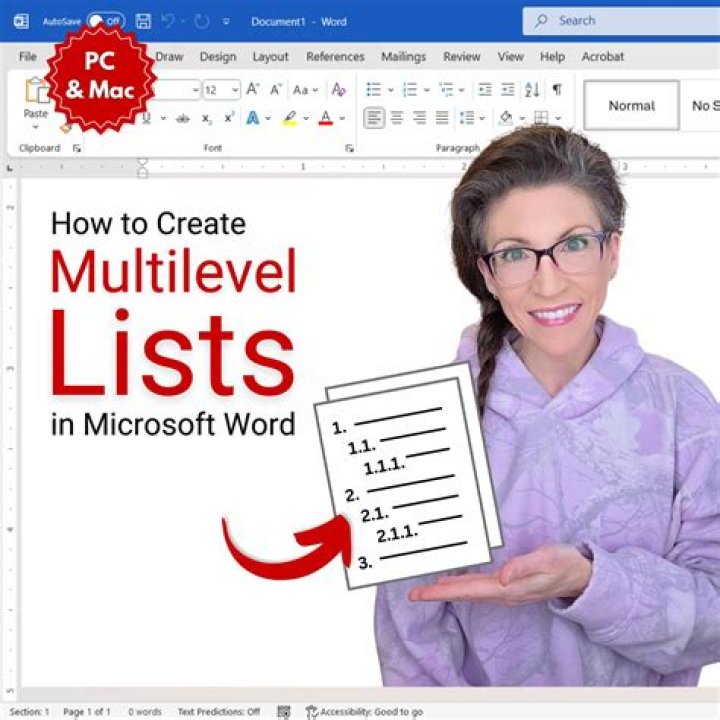The height and width of the screenshot is (720, 720).
Task: Open Font Color dropdown arrow
Action: (343, 118)
